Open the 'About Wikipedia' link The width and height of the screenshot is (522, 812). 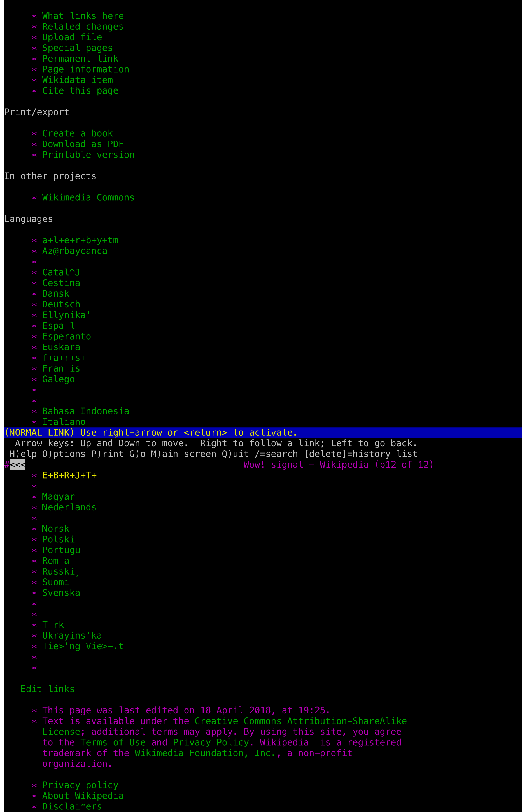[x=83, y=796]
